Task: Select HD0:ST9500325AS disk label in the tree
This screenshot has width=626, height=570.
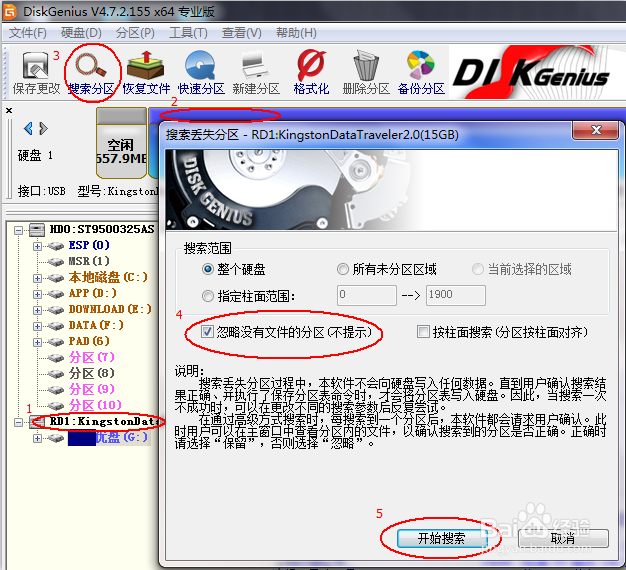Action: point(101,229)
